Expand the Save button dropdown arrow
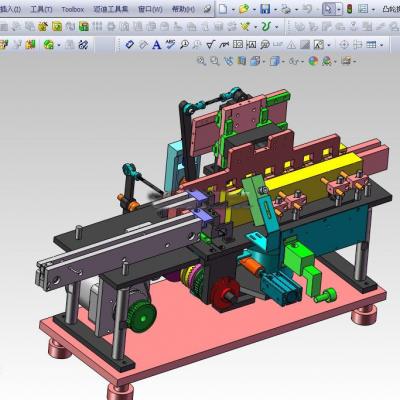 276,9
